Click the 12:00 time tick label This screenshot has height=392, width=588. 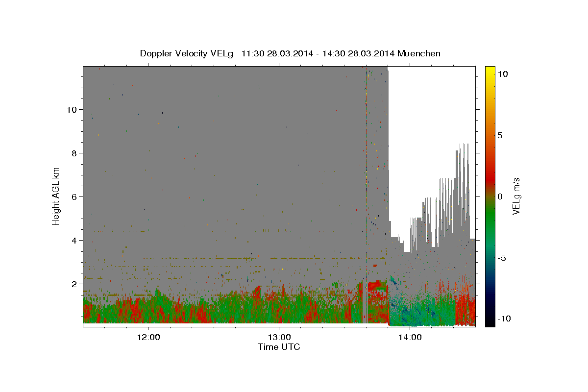[x=148, y=337]
